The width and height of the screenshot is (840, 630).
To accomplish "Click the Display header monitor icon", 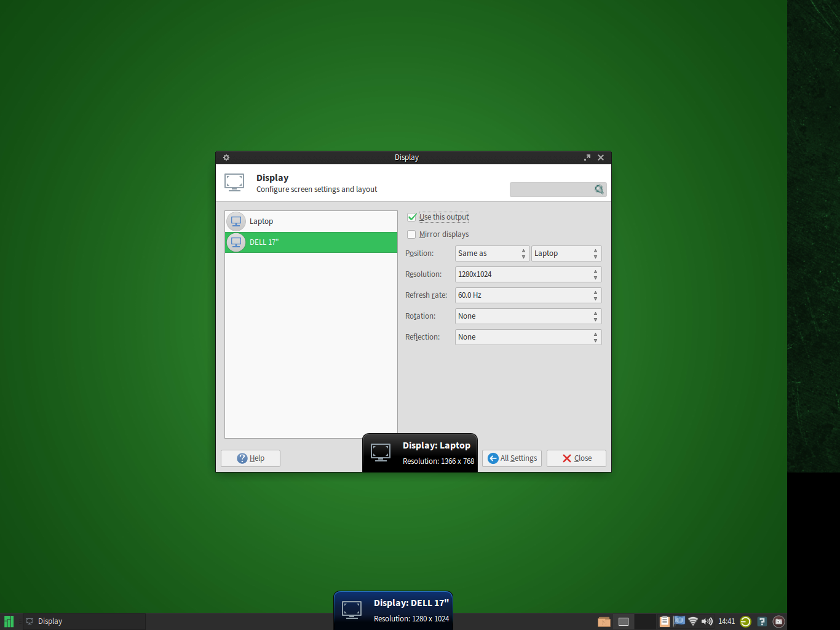I will point(234,182).
